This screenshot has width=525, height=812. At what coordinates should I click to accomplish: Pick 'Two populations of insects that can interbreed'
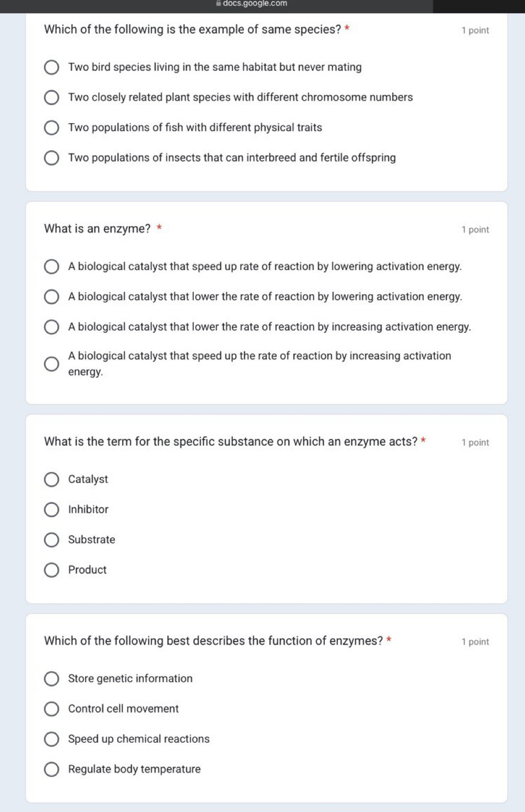point(51,158)
